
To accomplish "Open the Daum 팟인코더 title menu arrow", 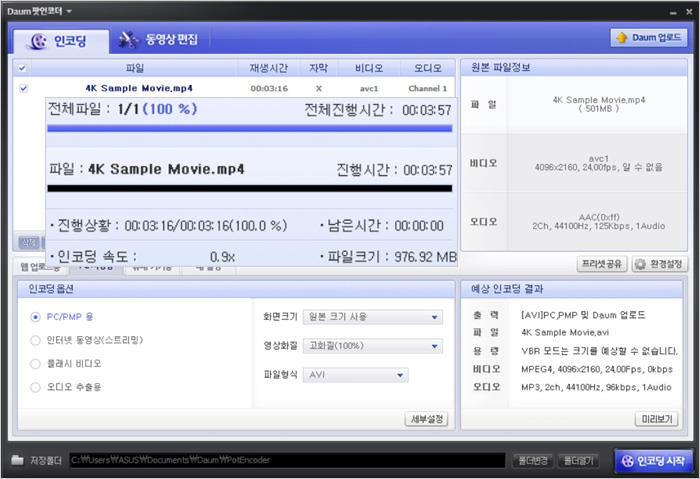I will [69, 10].
